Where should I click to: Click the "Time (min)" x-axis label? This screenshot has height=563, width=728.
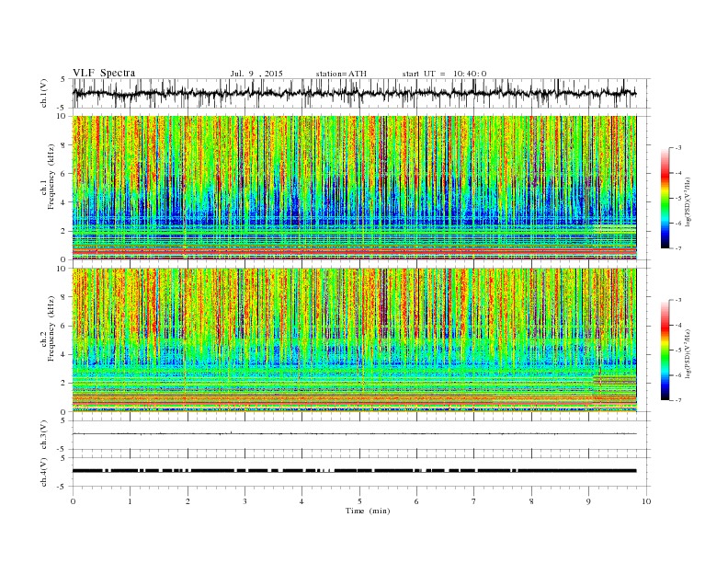point(368,511)
